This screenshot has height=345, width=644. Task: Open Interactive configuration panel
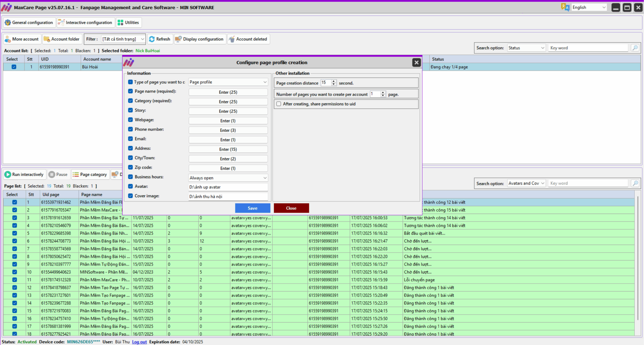click(86, 22)
